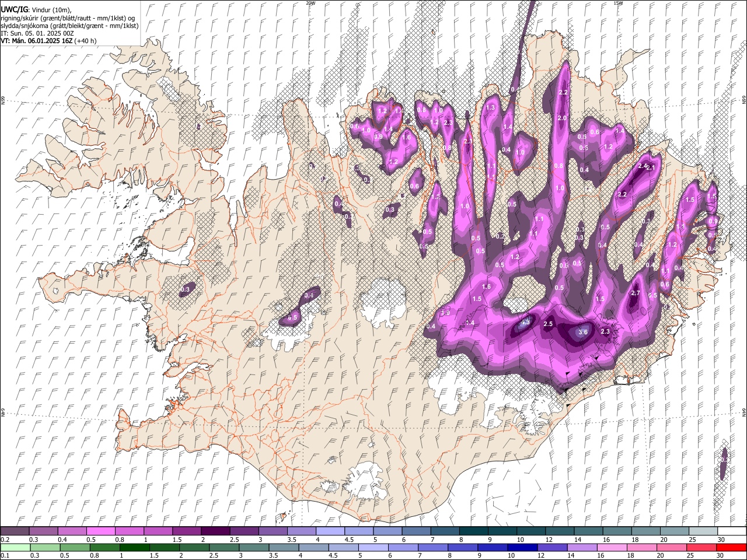Click the '20W' longitude label
Screen dimensions: 747x560
click(310, 3)
